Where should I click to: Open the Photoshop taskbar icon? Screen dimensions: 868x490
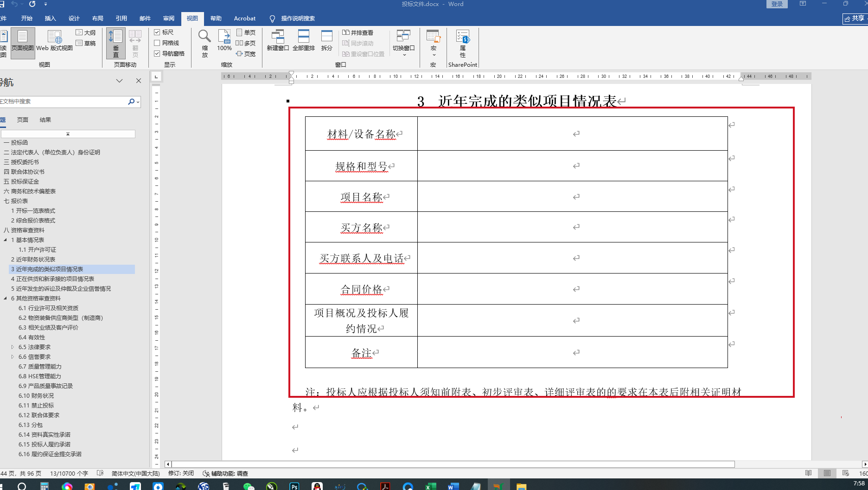click(x=294, y=486)
